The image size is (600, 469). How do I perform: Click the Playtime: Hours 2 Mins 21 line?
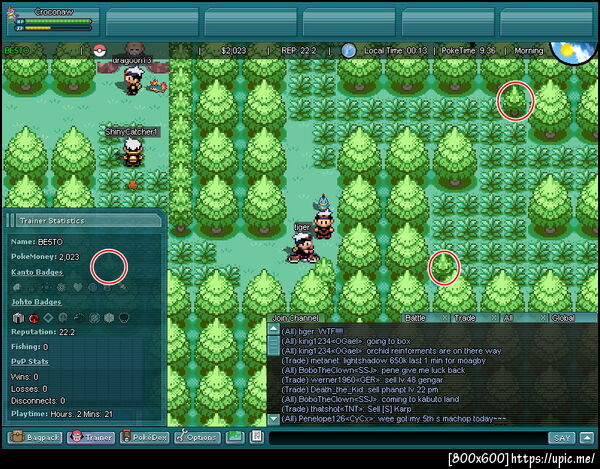click(62, 414)
